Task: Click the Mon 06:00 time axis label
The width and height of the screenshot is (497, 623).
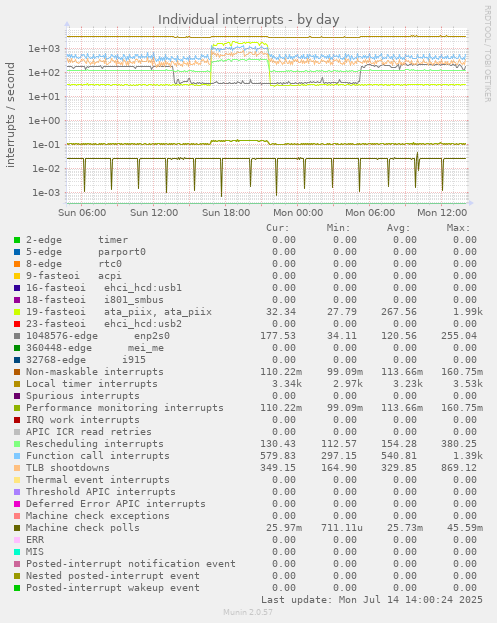Action: (x=370, y=213)
